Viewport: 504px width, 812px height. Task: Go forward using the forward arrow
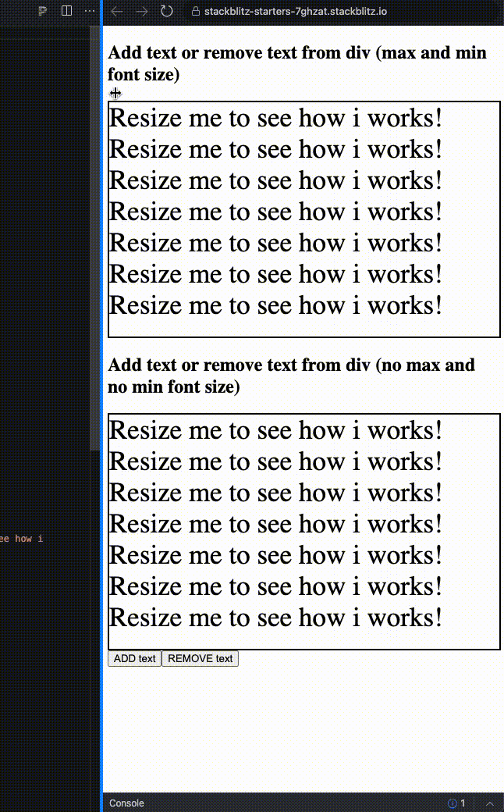[140, 12]
